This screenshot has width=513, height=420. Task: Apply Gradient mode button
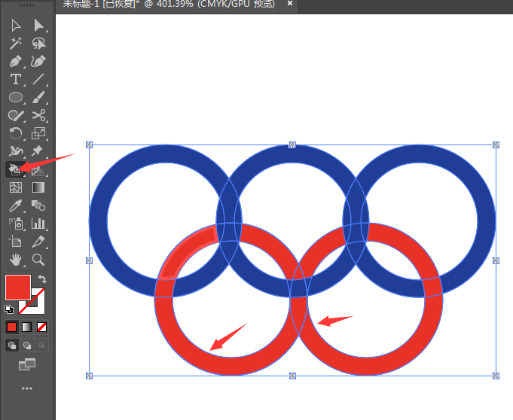pyautogui.click(x=26, y=327)
